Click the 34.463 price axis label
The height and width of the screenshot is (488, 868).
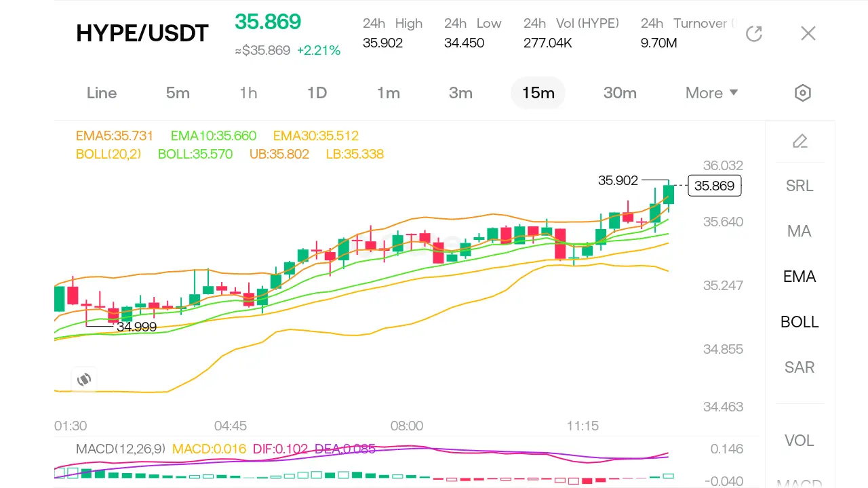(x=723, y=407)
